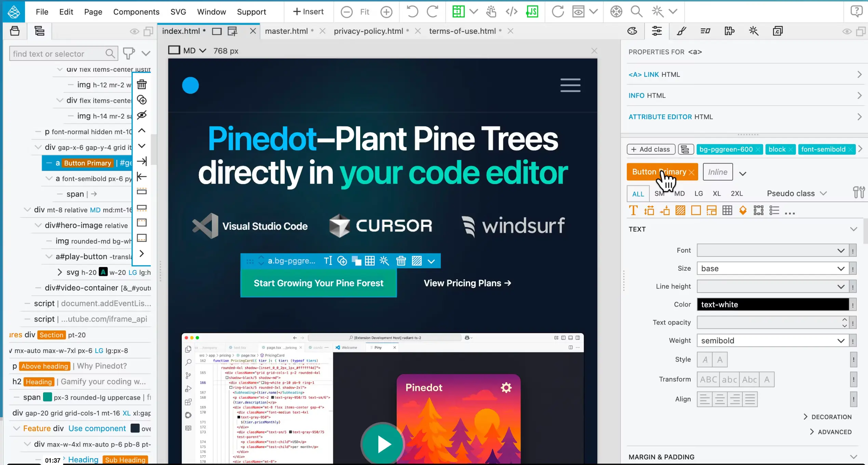
Task: Click the zoom out minus icon
Action: click(x=347, y=12)
